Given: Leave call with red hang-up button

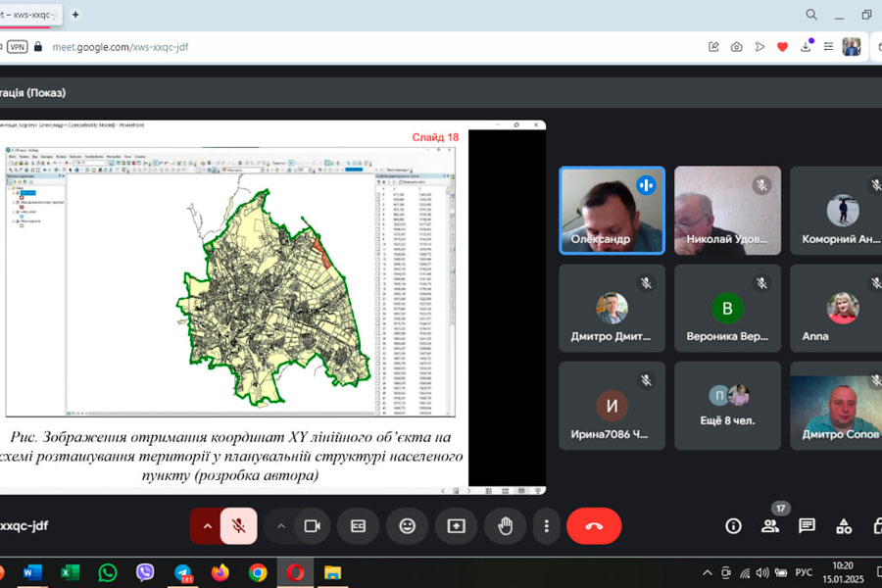Looking at the screenshot, I should [x=594, y=526].
